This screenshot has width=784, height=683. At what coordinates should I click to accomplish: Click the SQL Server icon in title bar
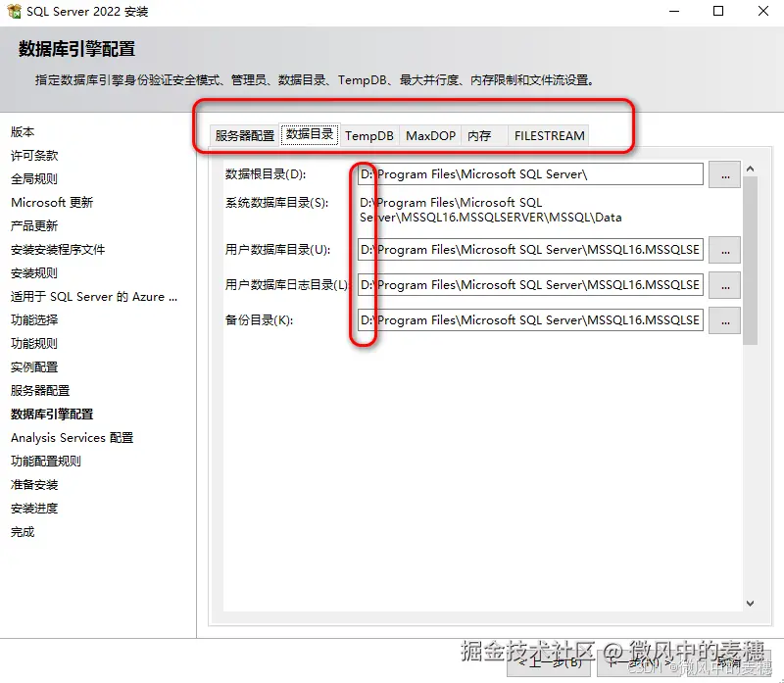coord(16,13)
